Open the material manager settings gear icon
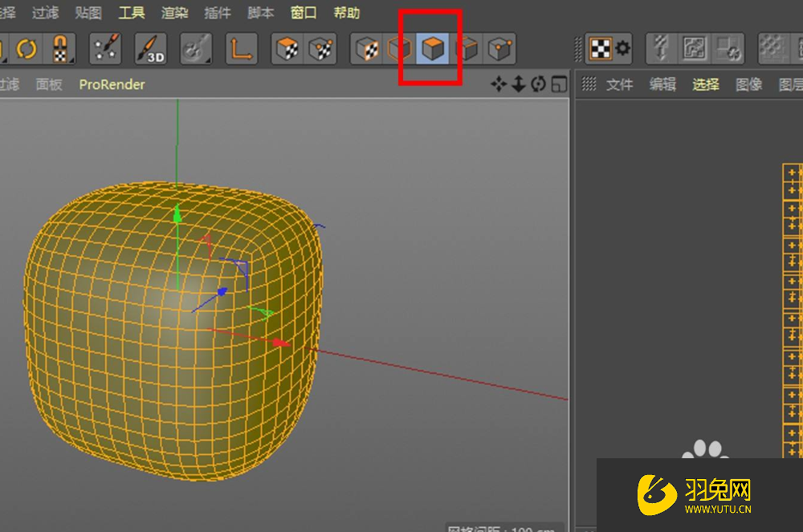 [624, 48]
